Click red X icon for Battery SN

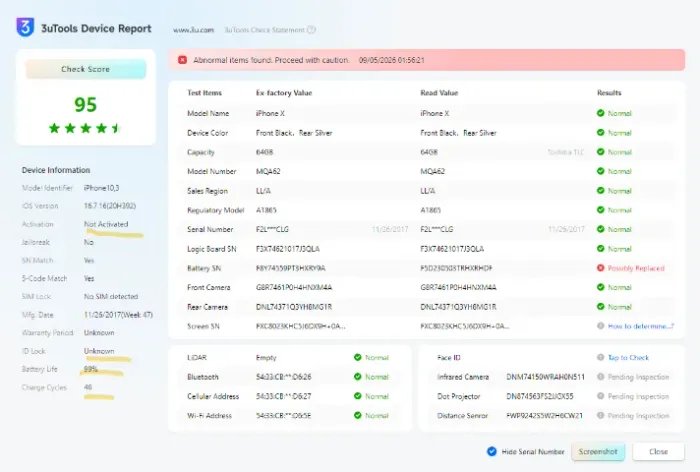click(x=600, y=268)
